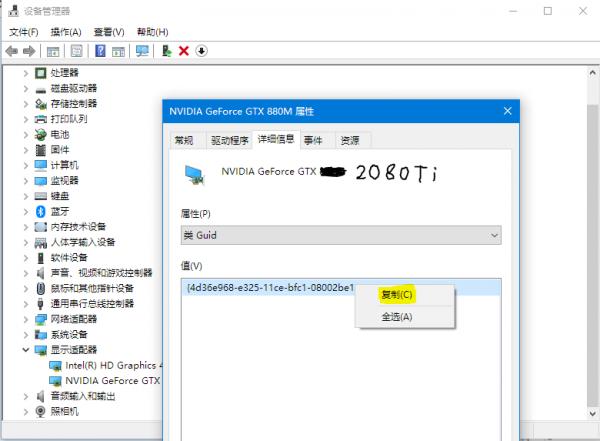Screen dimensions: 600x441
Task: Expand the 系统设备 node
Action: 26,335
